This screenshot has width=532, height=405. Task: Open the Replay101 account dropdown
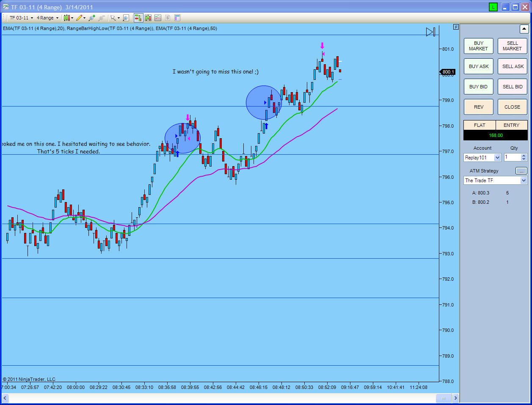(482, 158)
